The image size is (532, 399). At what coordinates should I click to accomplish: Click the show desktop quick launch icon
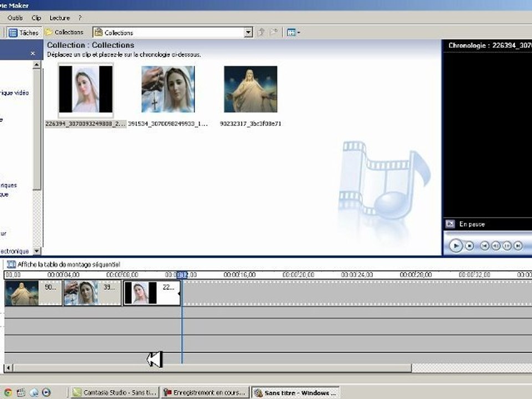(x=21, y=392)
